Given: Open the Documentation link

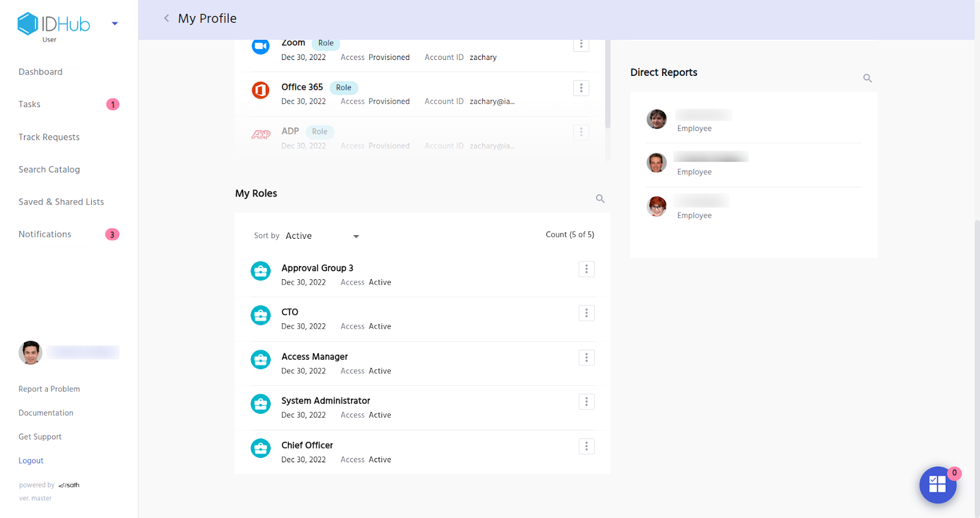Looking at the screenshot, I should (x=46, y=413).
